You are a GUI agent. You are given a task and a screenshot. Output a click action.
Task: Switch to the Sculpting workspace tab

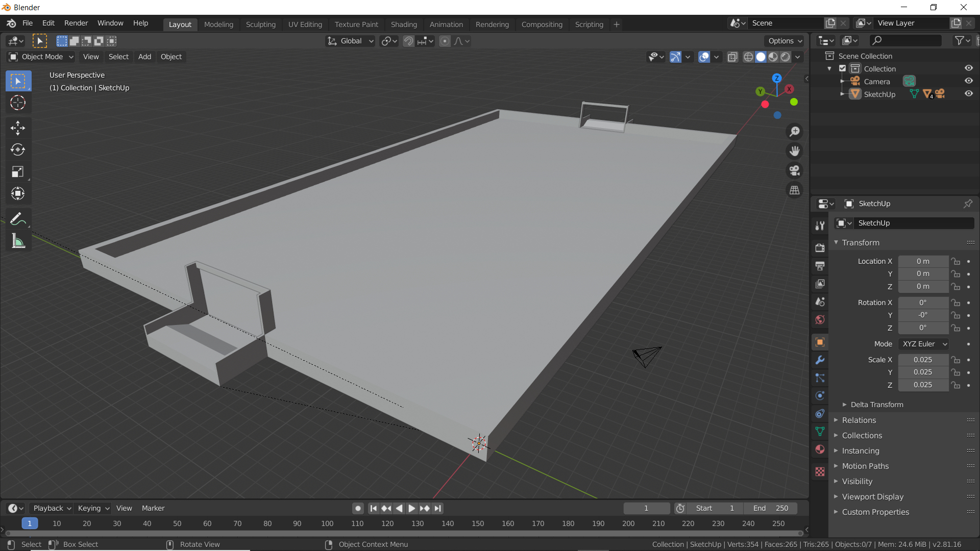(x=260, y=24)
